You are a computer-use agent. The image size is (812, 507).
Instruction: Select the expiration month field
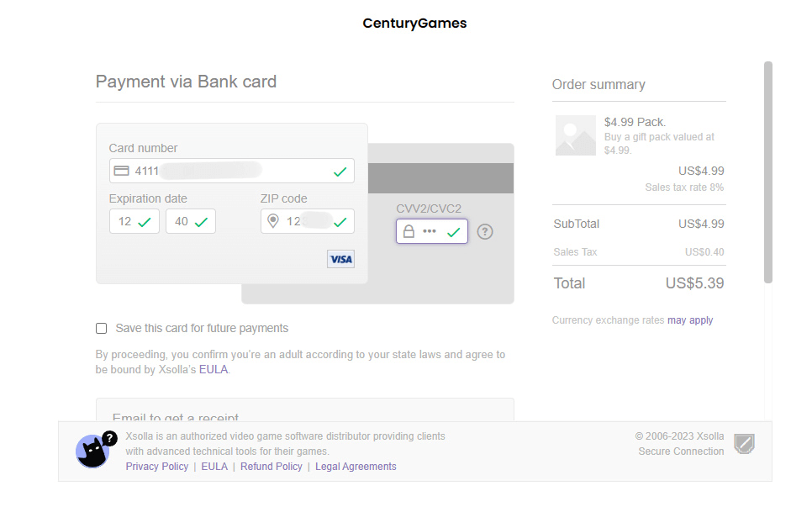(134, 222)
